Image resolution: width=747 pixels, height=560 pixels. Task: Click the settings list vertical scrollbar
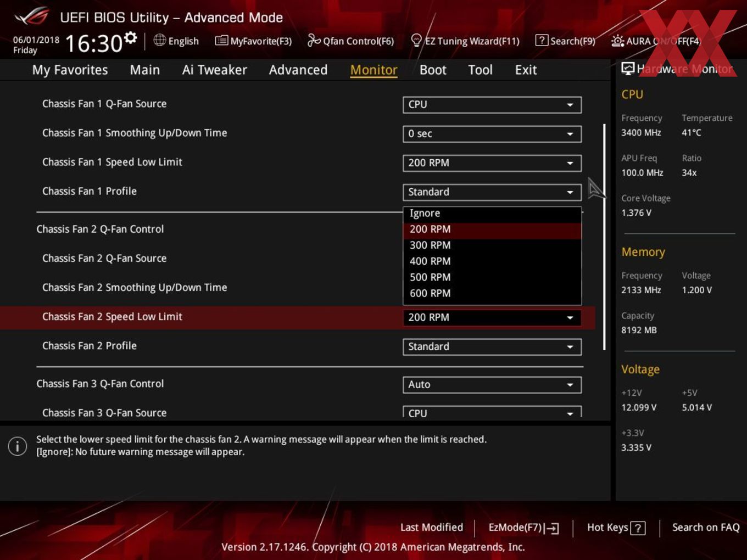pyautogui.click(x=604, y=237)
